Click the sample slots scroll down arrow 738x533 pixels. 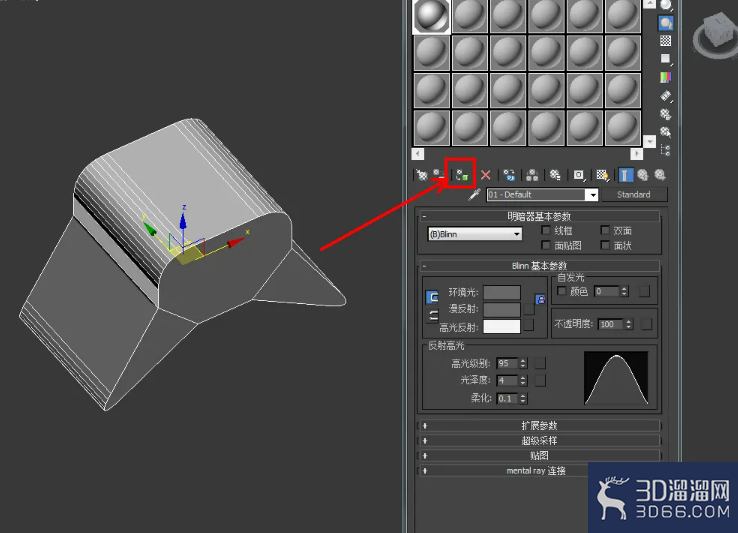(650, 141)
